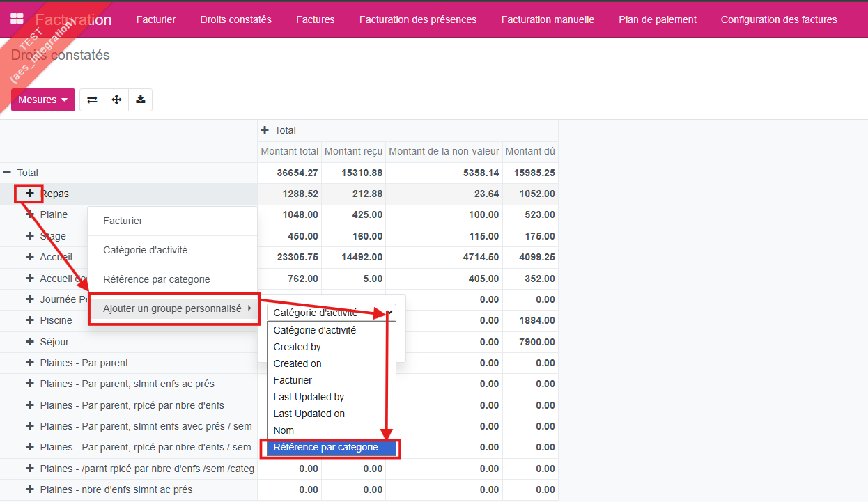This screenshot has width=868, height=502.
Task: Collapse the Total row minus icon
Action: tap(8, 173)
